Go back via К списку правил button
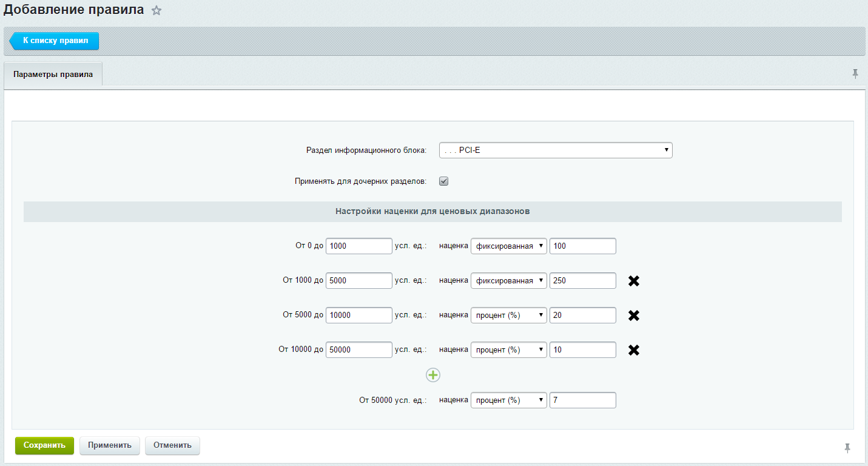Image resolution: width=868 pixels, height=466 pixels. 55,41
